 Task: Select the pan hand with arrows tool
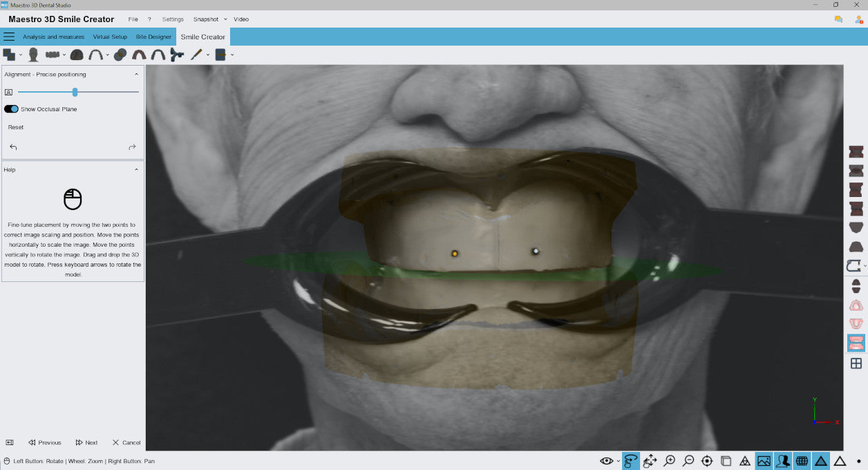[650, 461]
